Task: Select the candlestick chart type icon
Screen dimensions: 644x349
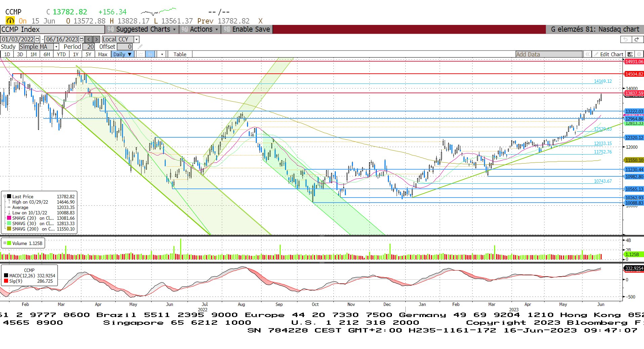Action: coord(150,54)
